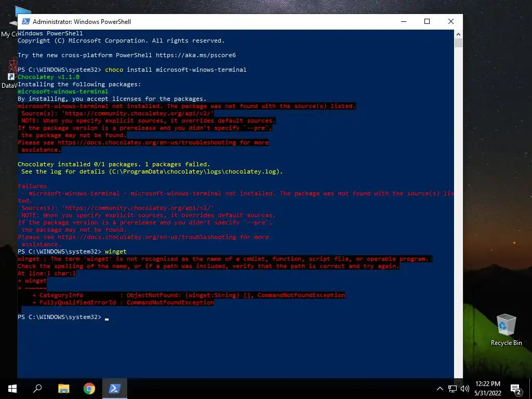532x399 pixels.
Task: Select the PowerShell taskbar button
Action: point(115,389)
